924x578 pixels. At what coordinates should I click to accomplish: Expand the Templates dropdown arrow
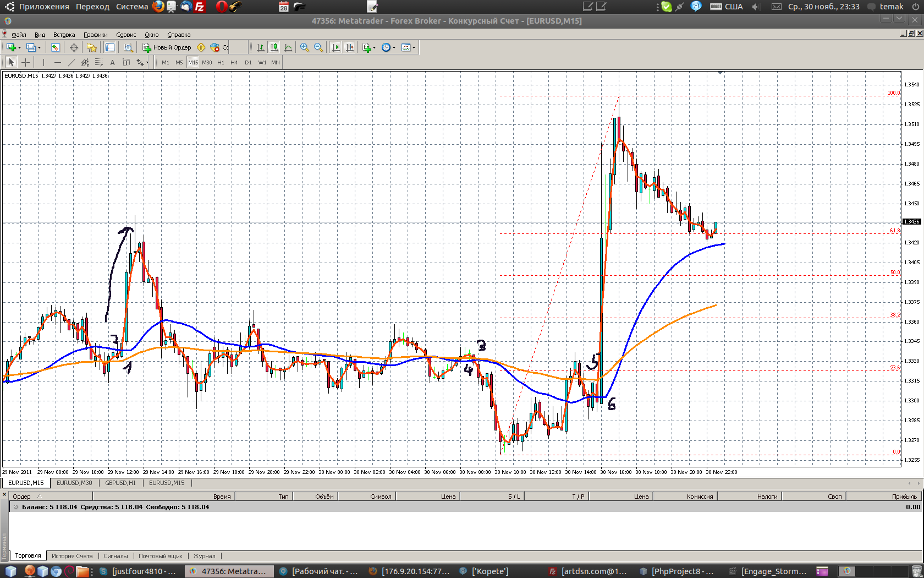(x=414, y=48)
